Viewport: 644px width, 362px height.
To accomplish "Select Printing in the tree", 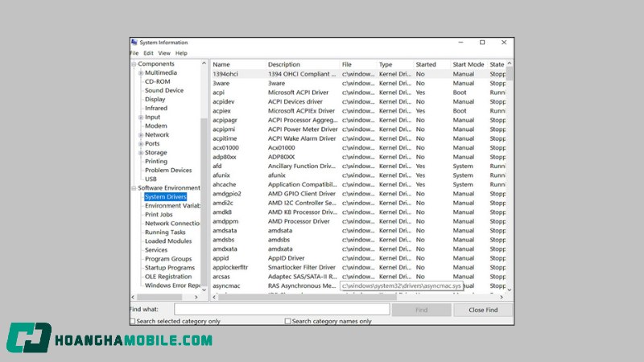I will point(156,162).
